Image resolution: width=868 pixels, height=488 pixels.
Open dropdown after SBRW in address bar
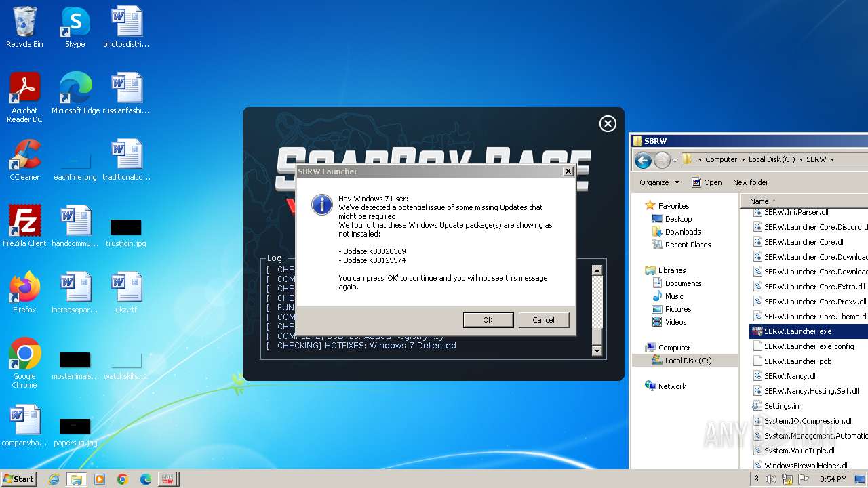tap(832, 160)
